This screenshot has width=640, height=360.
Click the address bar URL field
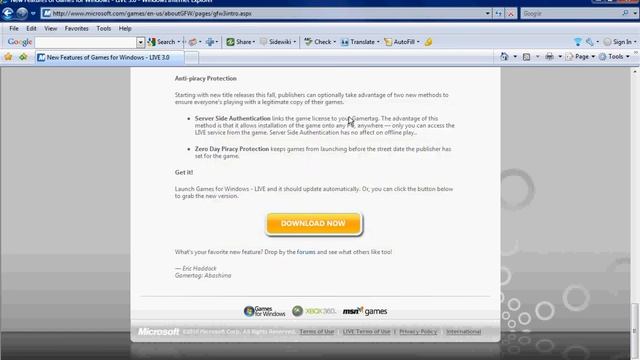coord(263,13)
